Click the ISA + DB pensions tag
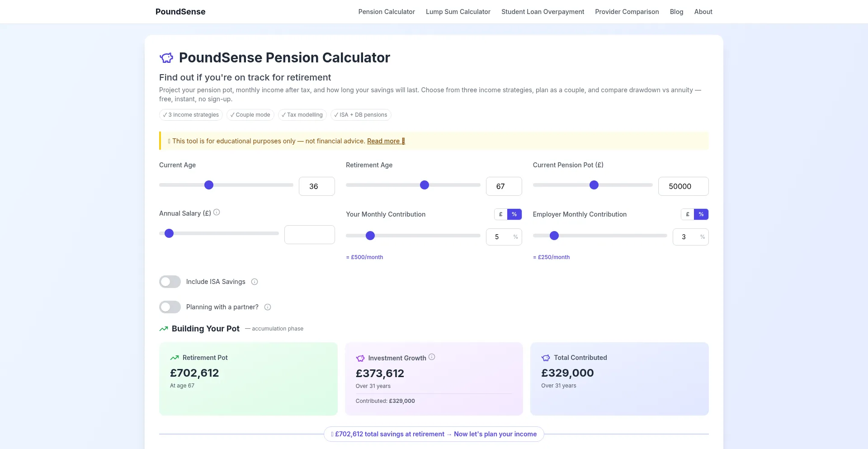 361,115
